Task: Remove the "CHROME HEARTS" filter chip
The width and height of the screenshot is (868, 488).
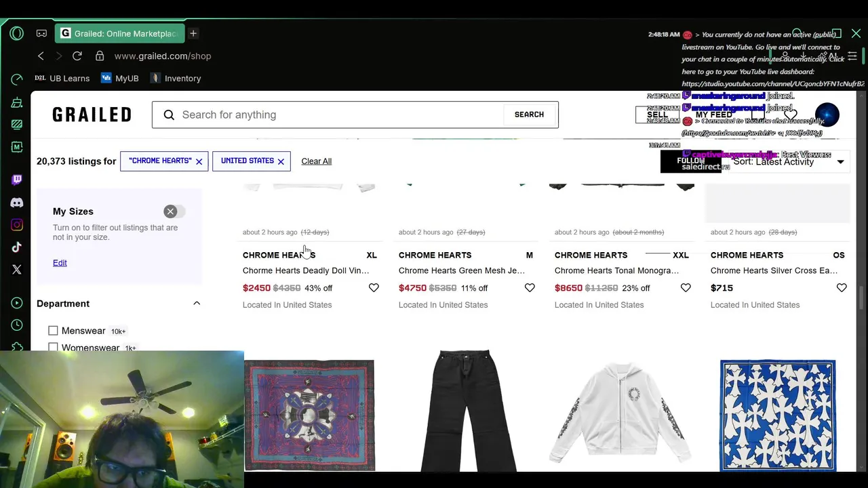Action: coord(199,161)
